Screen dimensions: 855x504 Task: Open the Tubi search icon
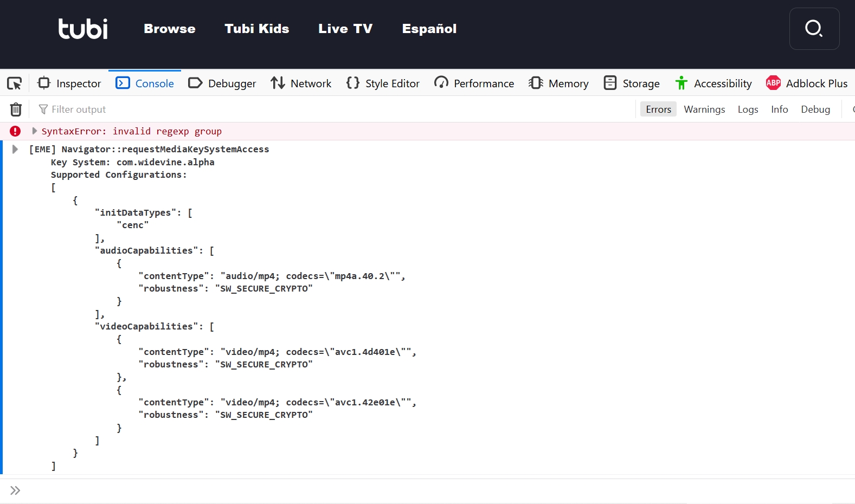814,29
